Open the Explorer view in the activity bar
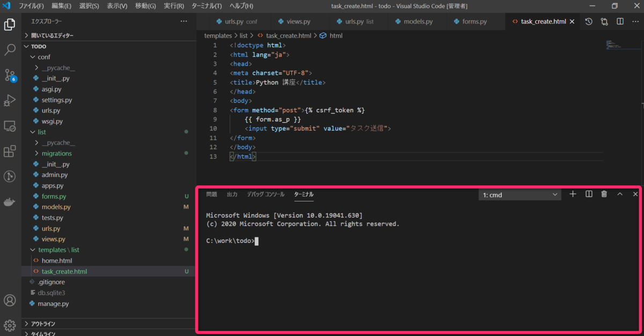The image size is (644, 336). [10, 24]
